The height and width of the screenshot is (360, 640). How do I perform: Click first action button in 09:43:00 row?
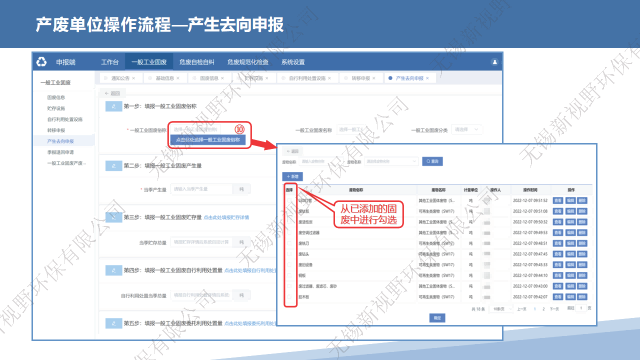[x=558, y=286]
